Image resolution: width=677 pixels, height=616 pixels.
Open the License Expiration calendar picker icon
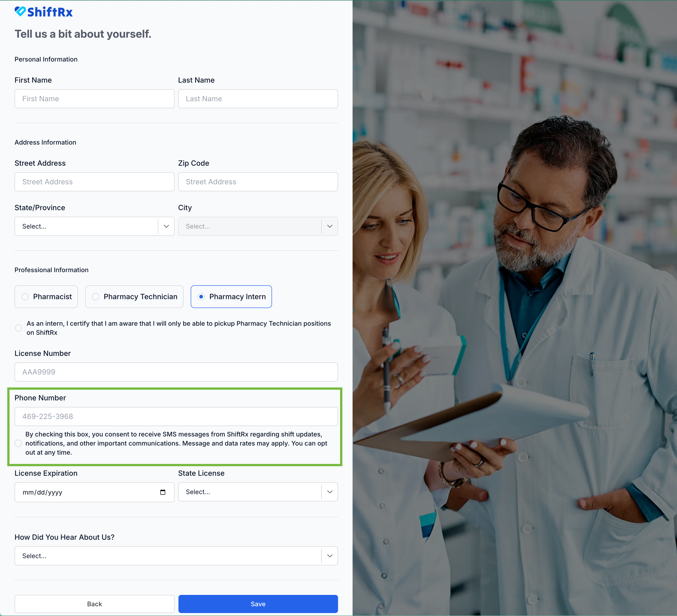(163, 492)
